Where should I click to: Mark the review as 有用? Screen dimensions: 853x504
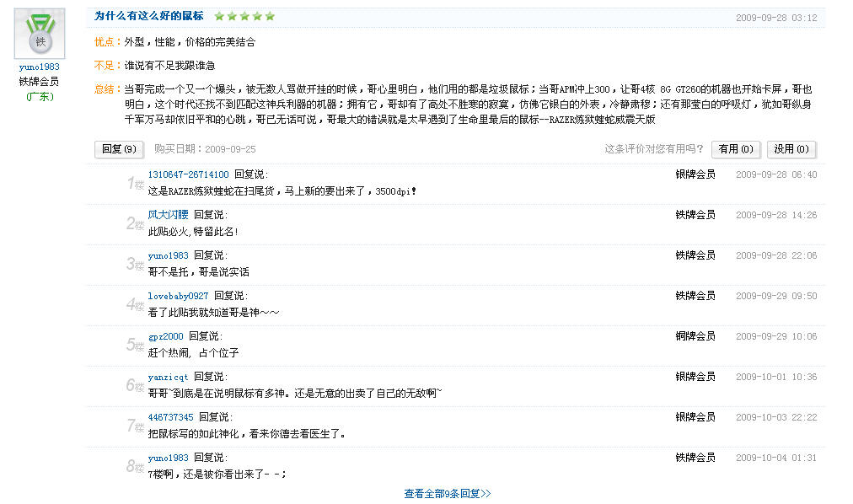[x=735, y=149]
